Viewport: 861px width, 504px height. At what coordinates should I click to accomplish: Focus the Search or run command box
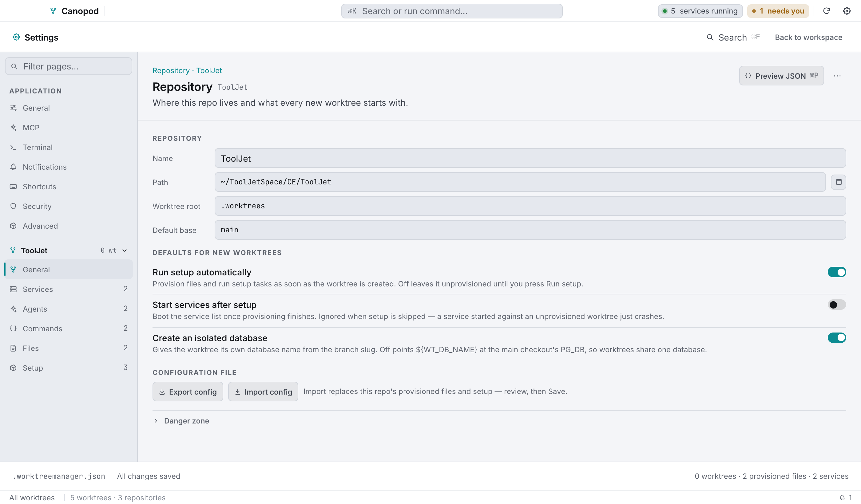tap(452, 11)
